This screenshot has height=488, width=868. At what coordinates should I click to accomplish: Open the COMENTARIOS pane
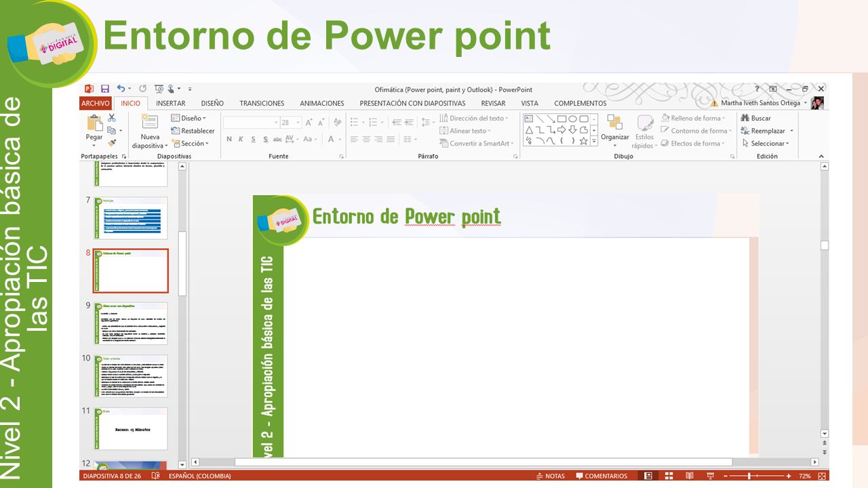point(601,476)
